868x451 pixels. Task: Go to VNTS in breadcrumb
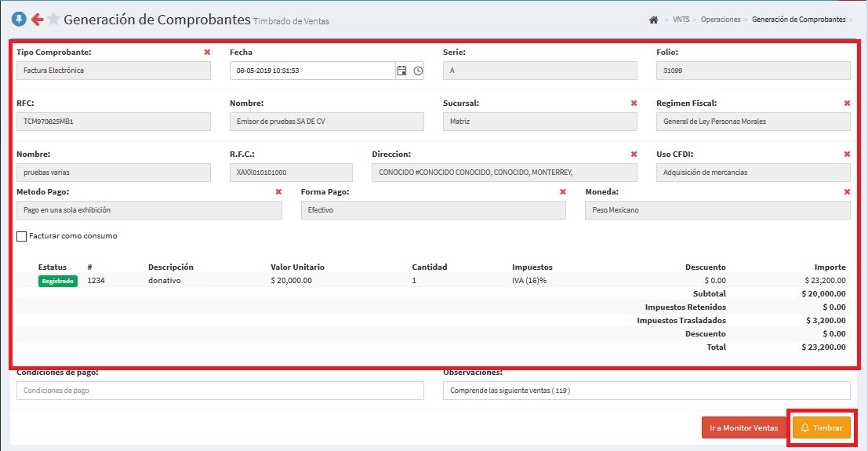[x=681, y=20]
